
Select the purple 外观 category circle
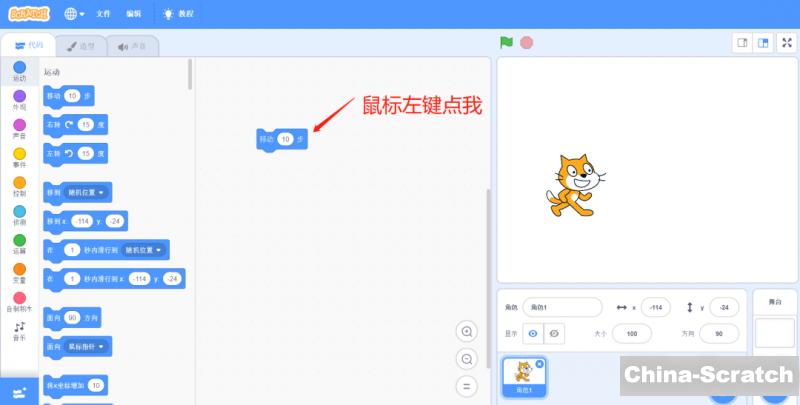click(19, 97)
